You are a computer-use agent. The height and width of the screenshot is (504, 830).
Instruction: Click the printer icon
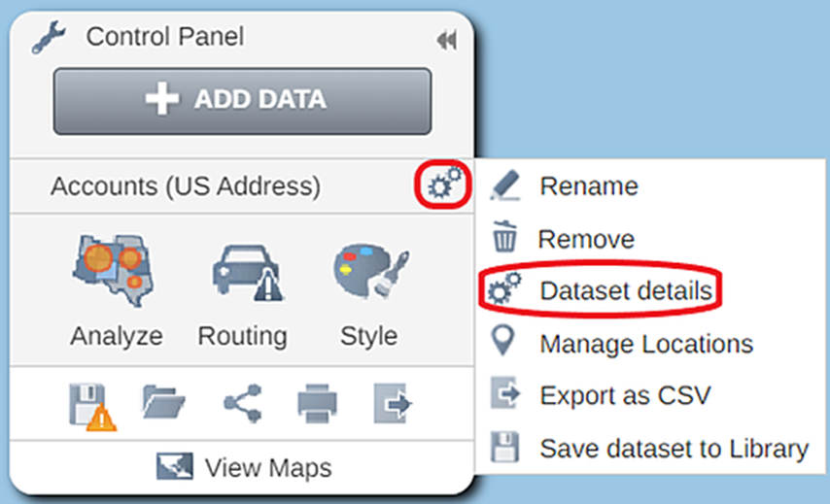pos(317,403)
